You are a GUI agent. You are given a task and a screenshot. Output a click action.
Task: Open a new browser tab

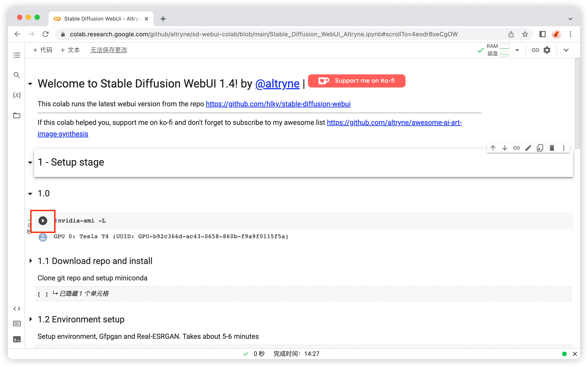[163, 19]
